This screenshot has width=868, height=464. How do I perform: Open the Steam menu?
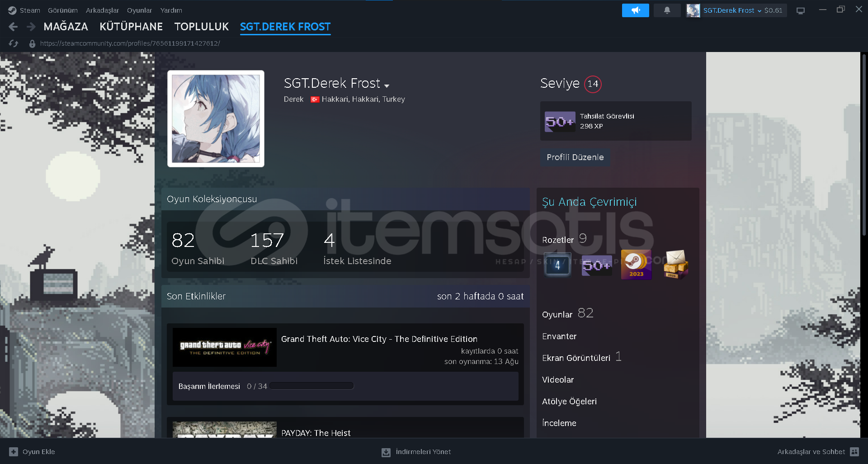click(x=30, y=10)
